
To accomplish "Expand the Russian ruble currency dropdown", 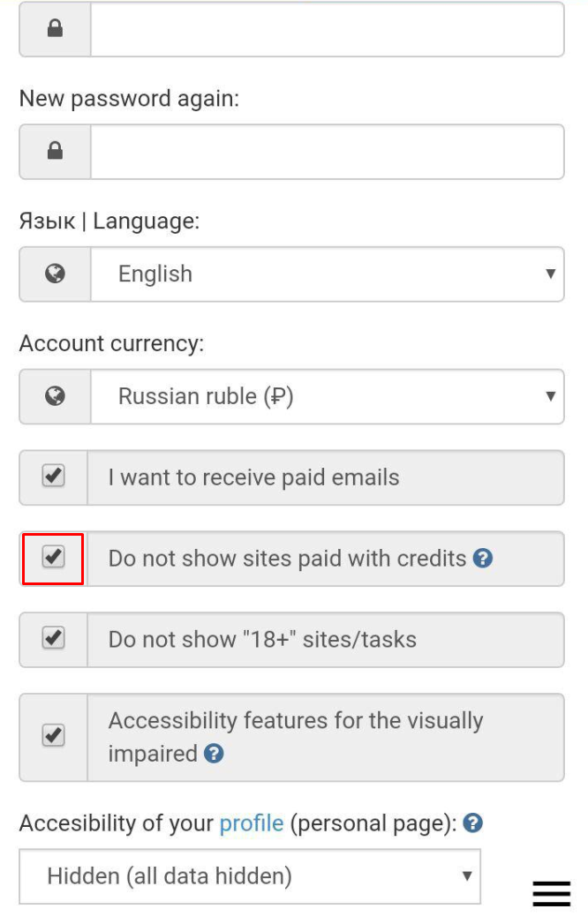I will pyautogui.click(x=327, y=396).
